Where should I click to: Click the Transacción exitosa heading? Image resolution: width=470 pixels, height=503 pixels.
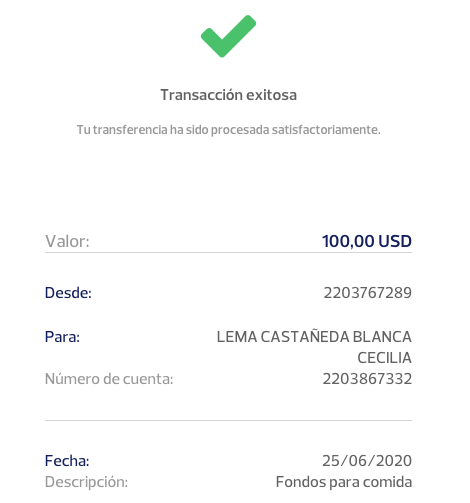(228, 95)
